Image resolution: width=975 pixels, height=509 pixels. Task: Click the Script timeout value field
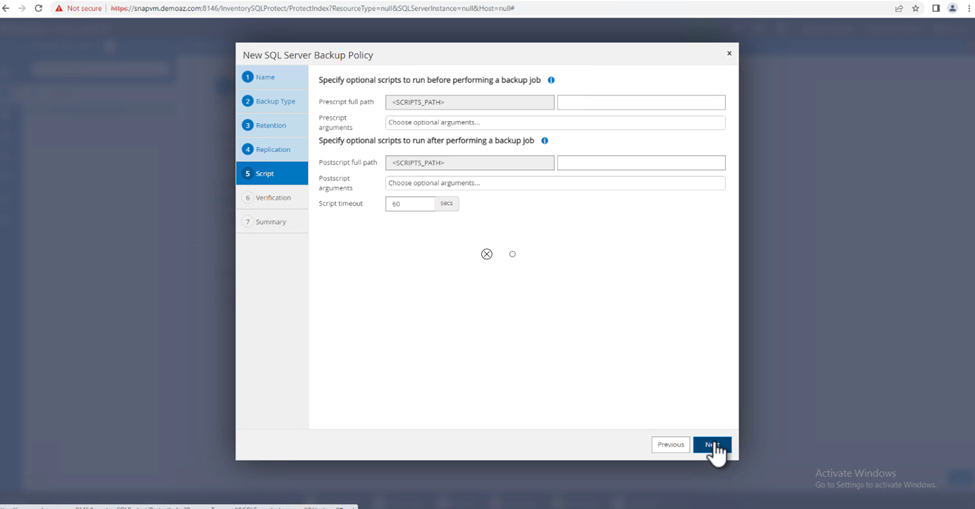tap(410, 204)
